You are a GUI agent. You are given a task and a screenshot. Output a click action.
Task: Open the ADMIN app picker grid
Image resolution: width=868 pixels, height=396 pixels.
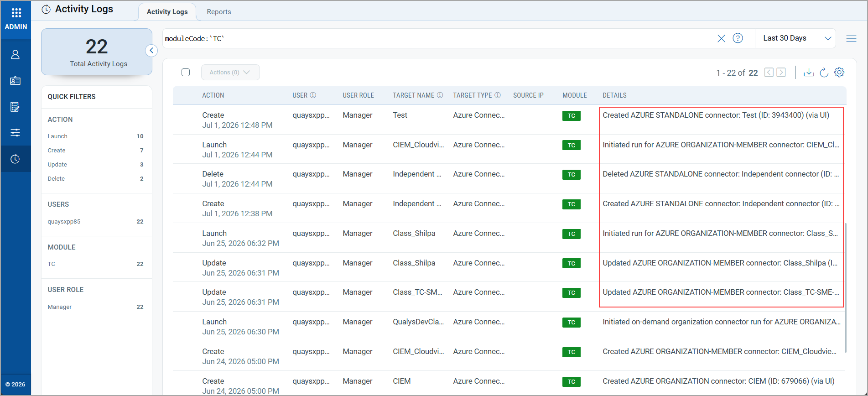click(x=16, y=13)
